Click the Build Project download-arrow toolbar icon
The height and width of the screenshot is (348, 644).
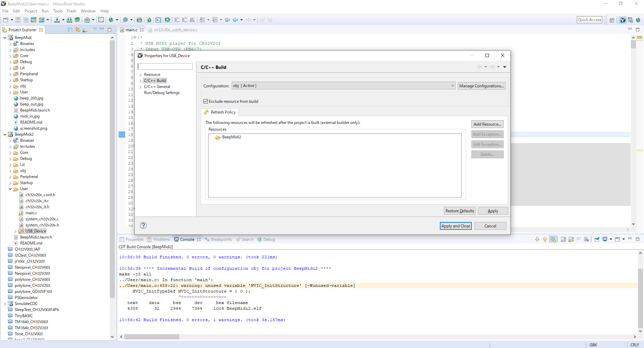click(x=57, y=20)
